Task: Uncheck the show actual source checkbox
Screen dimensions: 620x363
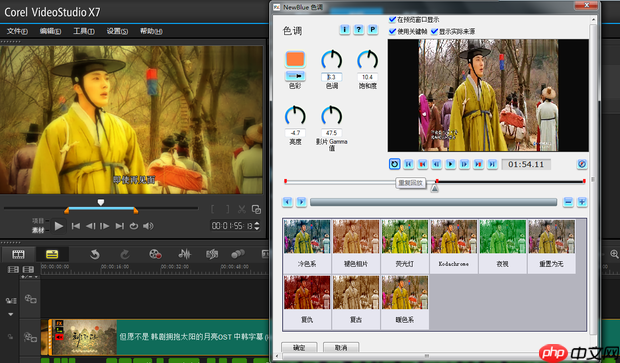Action: pyautogui.click(x=435, y=31)
